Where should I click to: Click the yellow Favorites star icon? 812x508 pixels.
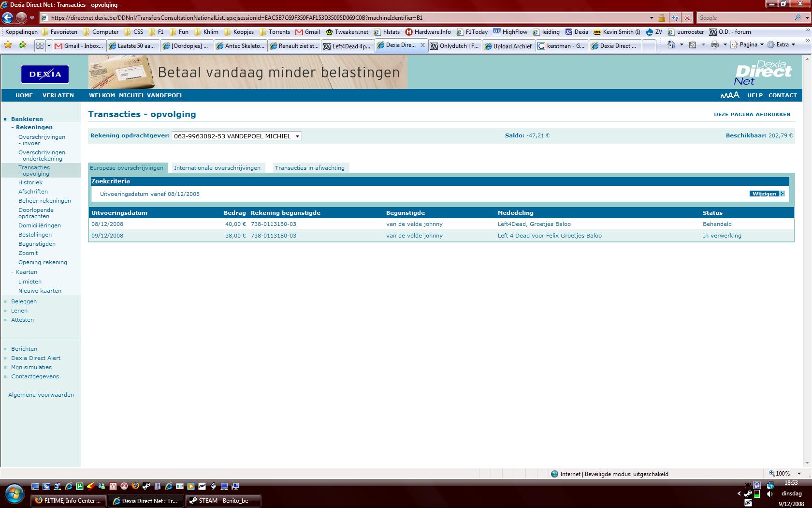click(8, 45)
